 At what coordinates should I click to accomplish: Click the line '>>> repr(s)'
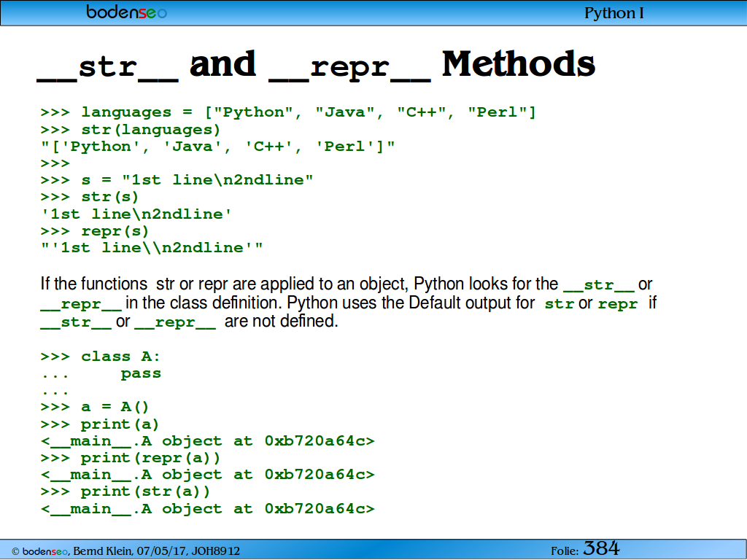95,231
